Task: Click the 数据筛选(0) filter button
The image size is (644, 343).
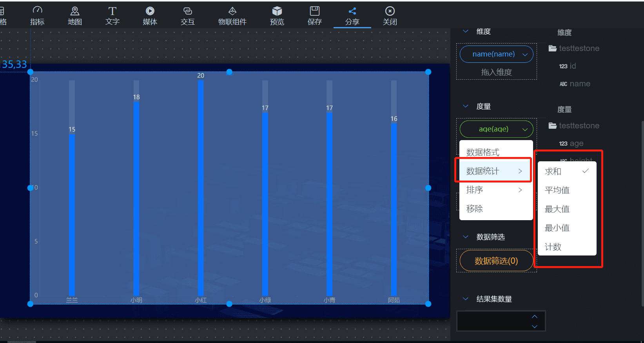Action: 497,261
